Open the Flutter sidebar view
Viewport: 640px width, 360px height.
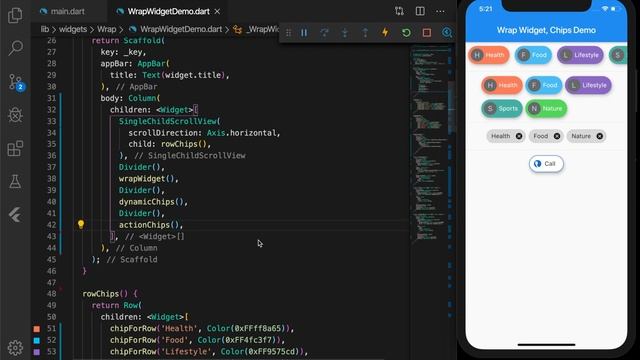(15, 215)
